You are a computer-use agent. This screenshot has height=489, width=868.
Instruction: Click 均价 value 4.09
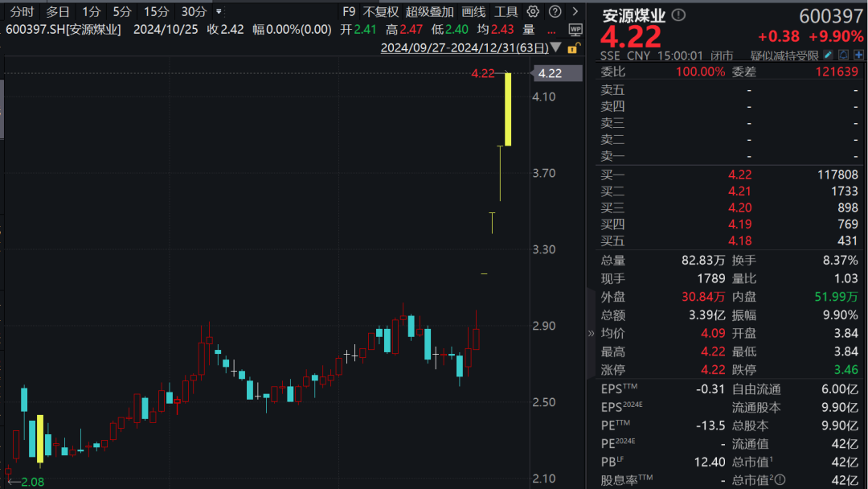click(x=713, y=334)
